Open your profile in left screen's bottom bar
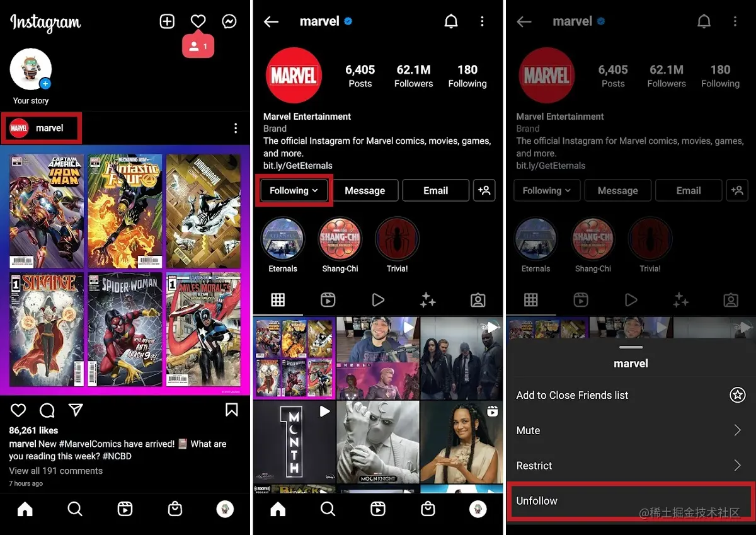Viewport: 756px width, 535px height. (226, 509)
